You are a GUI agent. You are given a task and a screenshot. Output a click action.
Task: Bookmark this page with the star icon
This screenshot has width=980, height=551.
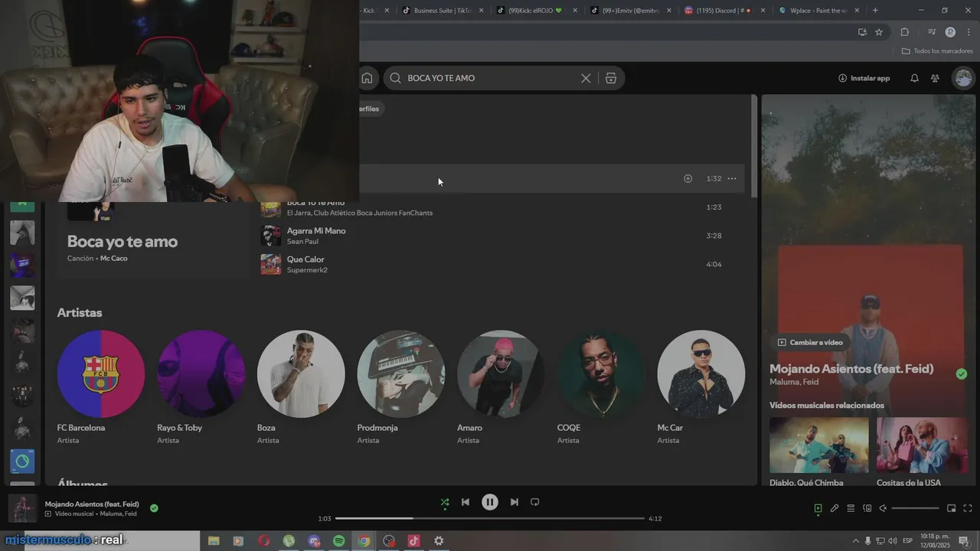[x=879, y=32]
